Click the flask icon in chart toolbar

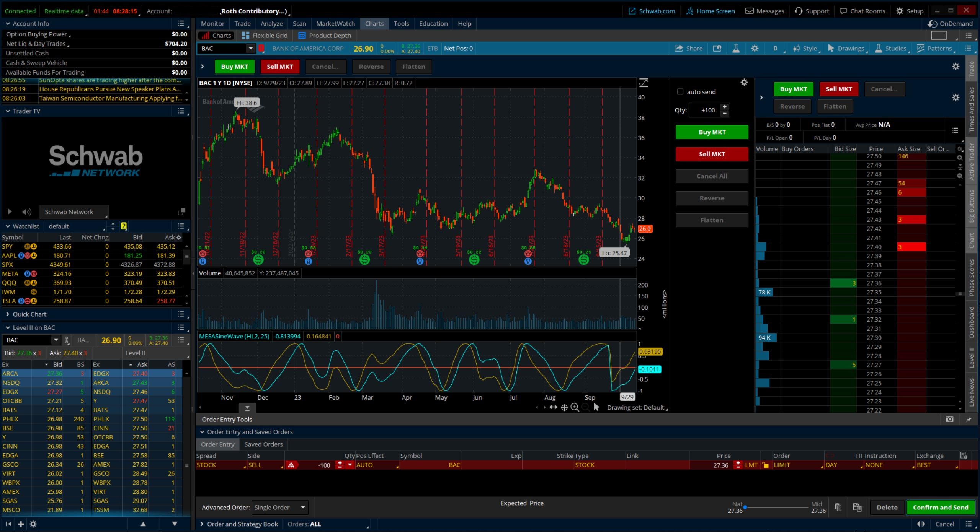tap(736, 49)
